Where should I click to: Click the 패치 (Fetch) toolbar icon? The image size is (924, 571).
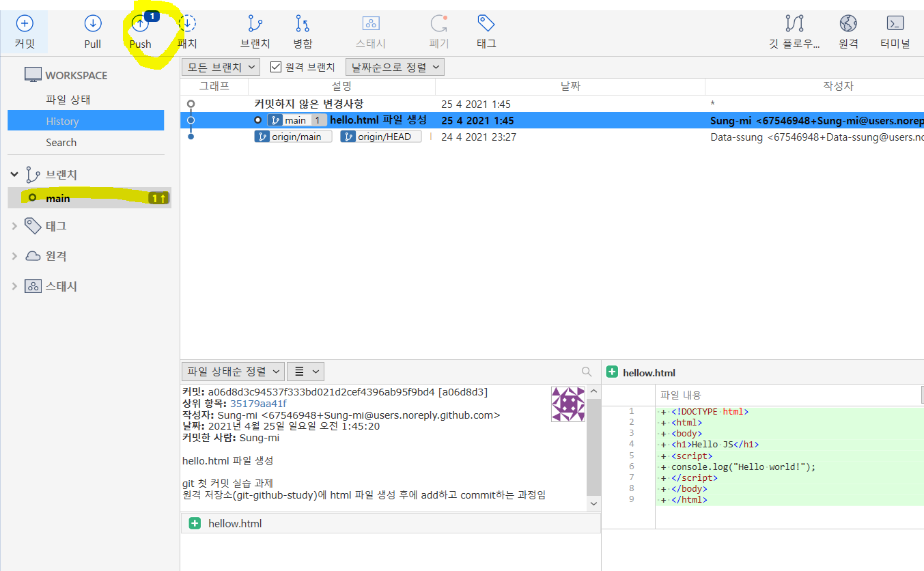(187, 24)
